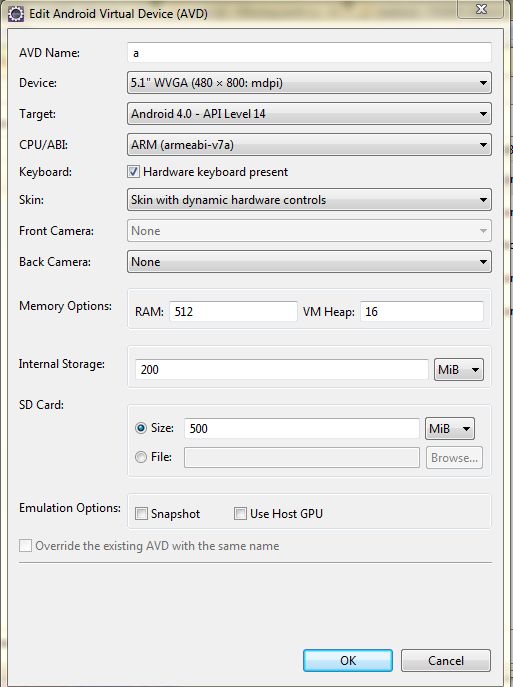Click the Front Camera label
This screenshot has height=687, width=513.
(x=56, y=231)
